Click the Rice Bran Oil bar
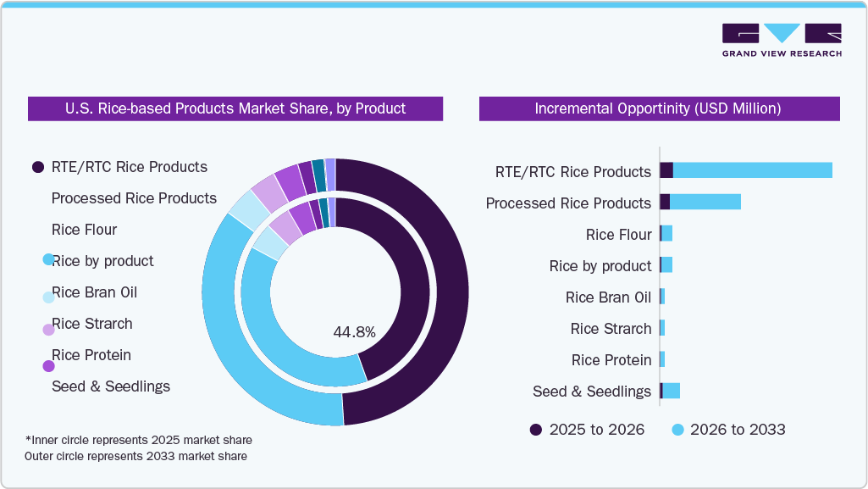The width and height of the screenshot is (868, 489). 662,297
